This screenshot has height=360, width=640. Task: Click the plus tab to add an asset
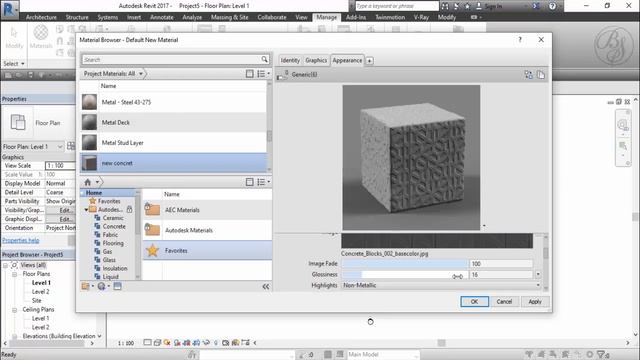click(x=369, y=61)
